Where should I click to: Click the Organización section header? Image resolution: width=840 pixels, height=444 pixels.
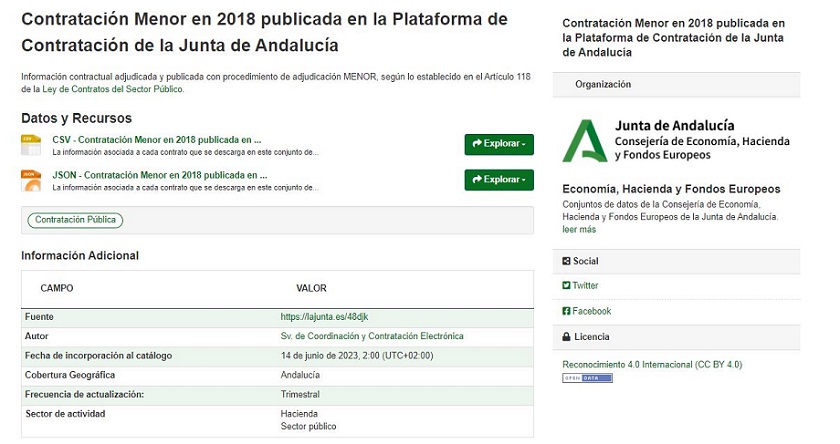point(603,85)
